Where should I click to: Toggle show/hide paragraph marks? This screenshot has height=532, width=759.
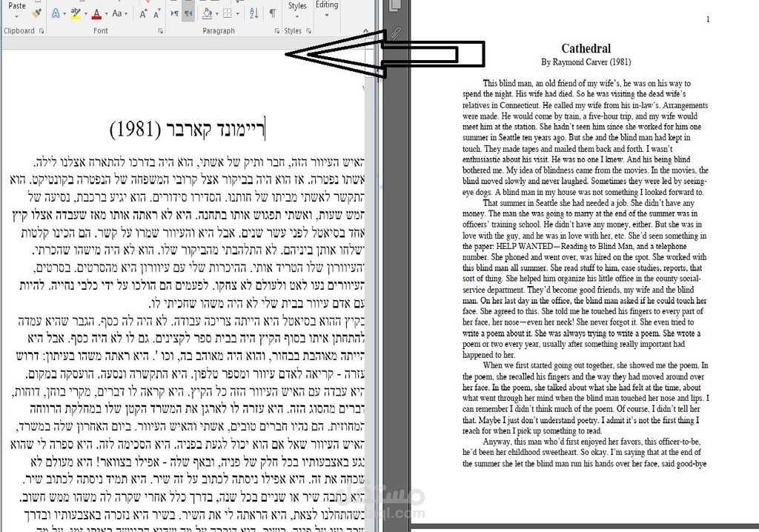click(x=273, y=13)
